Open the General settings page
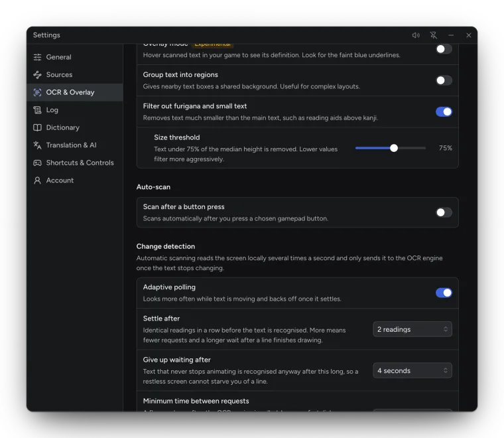This screenshot has width=504, height=438. 74,57
